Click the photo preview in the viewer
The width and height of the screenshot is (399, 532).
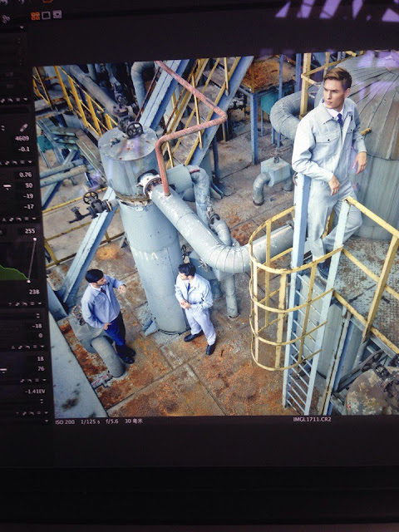(x=217, y=234)
